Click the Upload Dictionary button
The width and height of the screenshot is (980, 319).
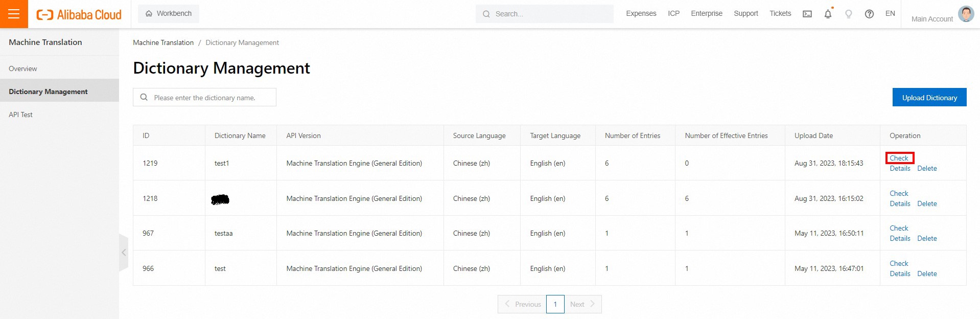[929, 98]
